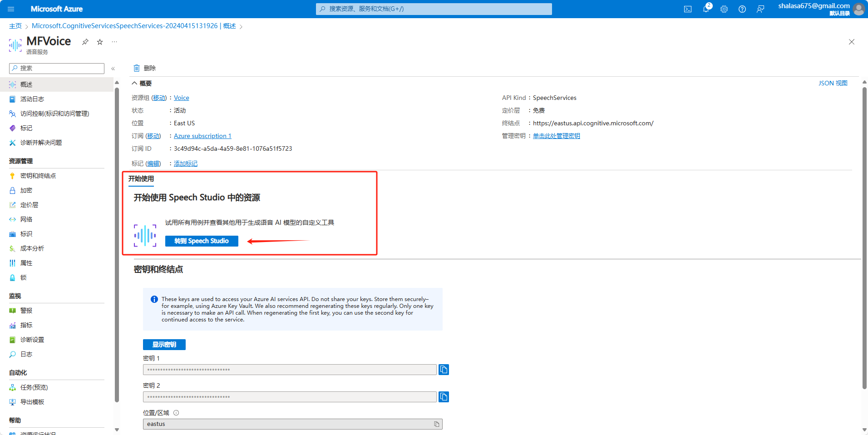Click 显示密钥 show keys button
Viewport: 868px width, 435px height.
click(x=164, y=345)
